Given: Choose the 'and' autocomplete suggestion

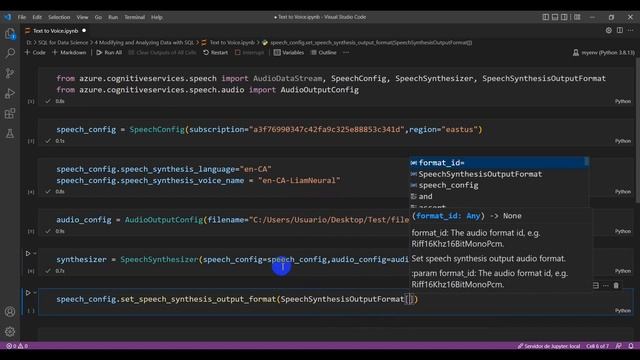Looking at the screenshot, I should tap(496, 196).
